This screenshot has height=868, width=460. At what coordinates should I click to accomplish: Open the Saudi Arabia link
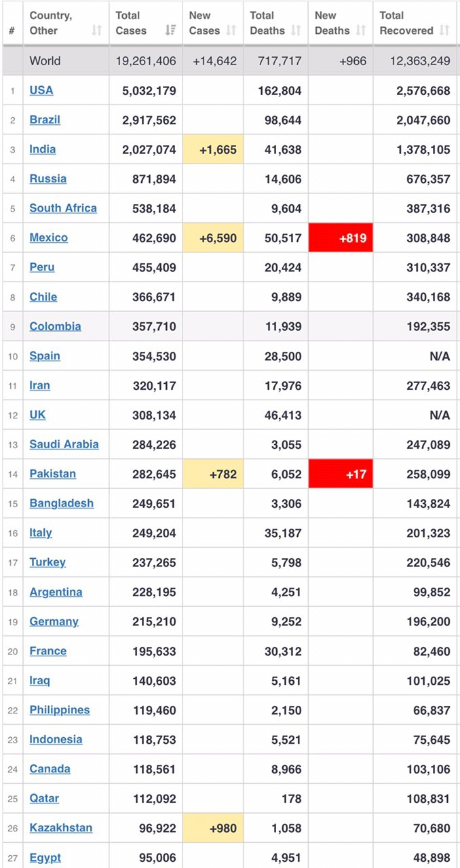[64, 444]
